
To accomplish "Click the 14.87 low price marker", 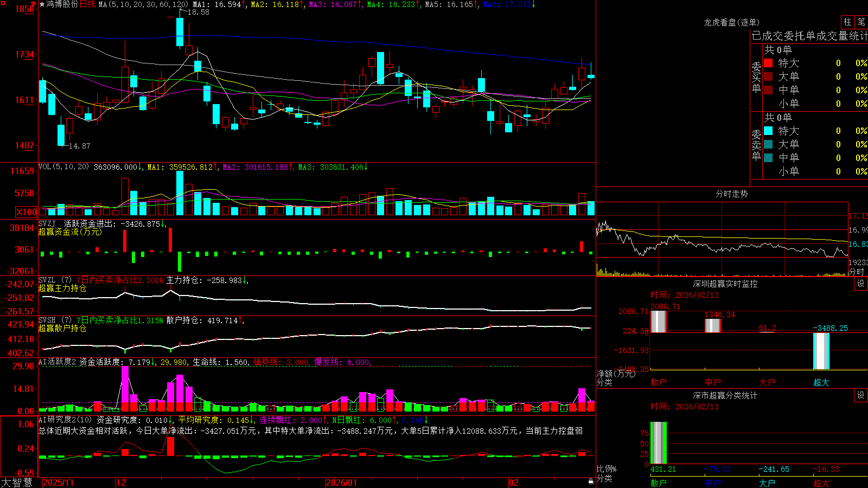I will click(80, 146).
